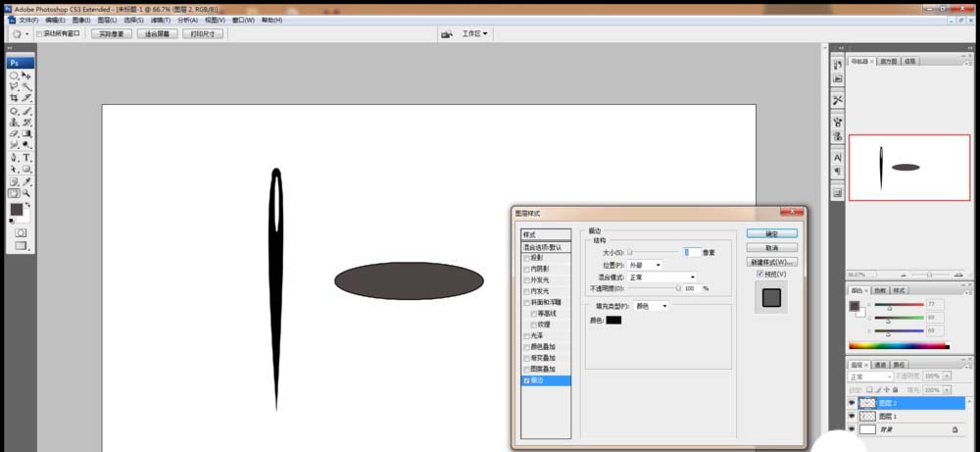The image size is (980, 452).
Task: Open the stroke 颜色 black color swatch
Action: [x=613, y=320]
